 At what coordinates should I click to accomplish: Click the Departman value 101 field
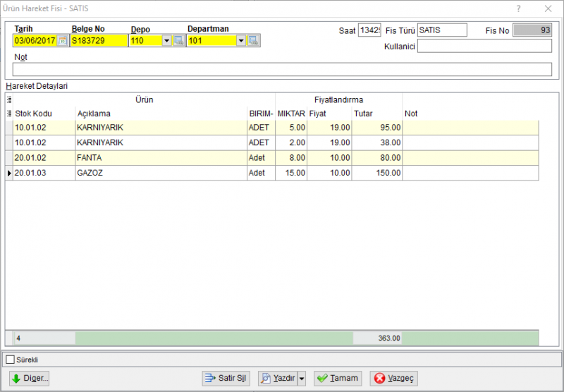point(212,41)
